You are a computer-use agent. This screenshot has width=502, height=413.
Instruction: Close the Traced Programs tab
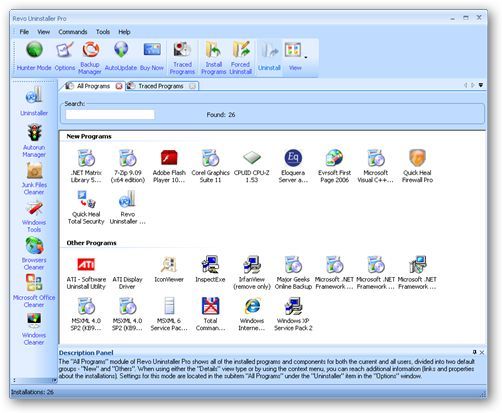[192, 86]
